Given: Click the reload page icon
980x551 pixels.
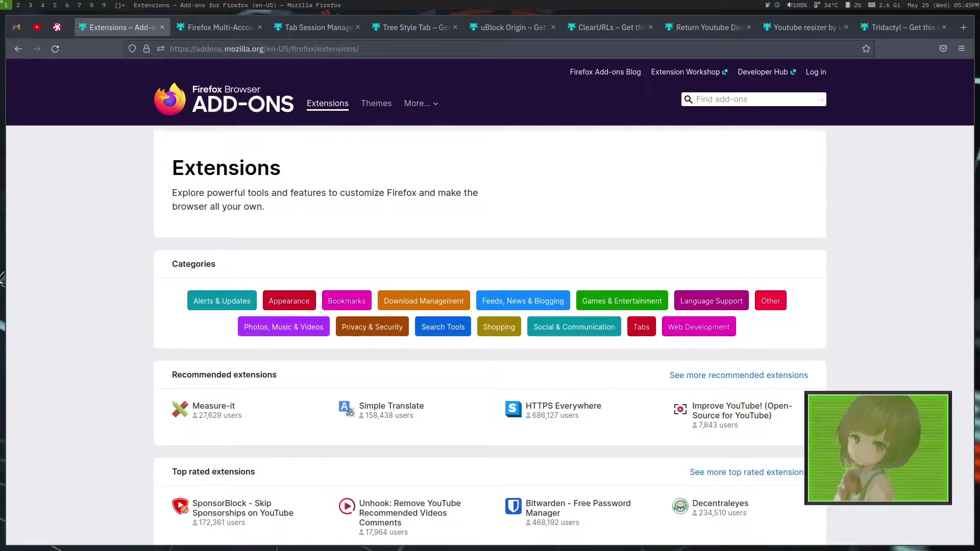Looking at the screenshot, I should (55, 49).
